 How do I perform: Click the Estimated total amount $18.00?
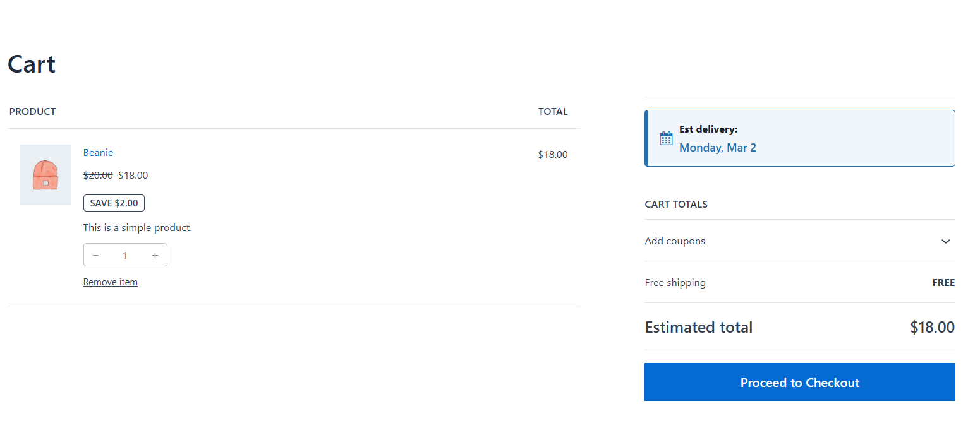coord(932,327)
